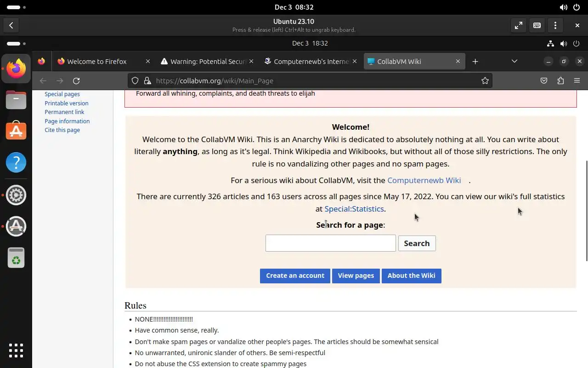
Task: Click the Firefox View pinned icon
Action: tap(41, 61)
